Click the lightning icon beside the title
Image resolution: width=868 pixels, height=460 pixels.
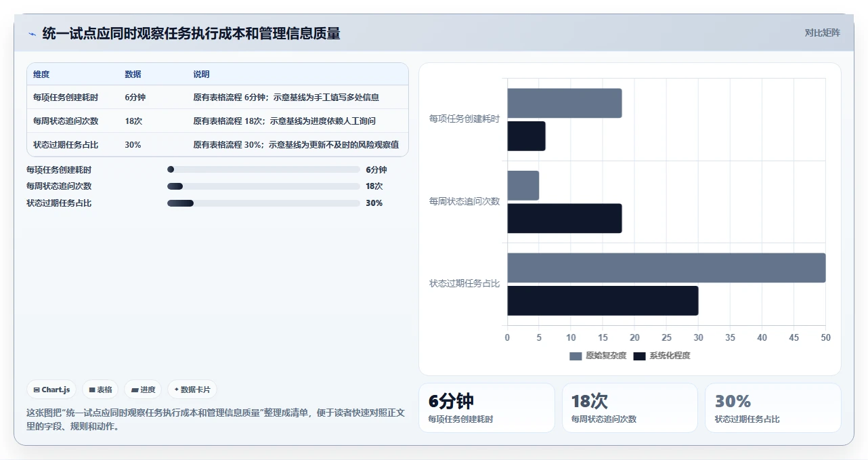[x=32, y=33]
